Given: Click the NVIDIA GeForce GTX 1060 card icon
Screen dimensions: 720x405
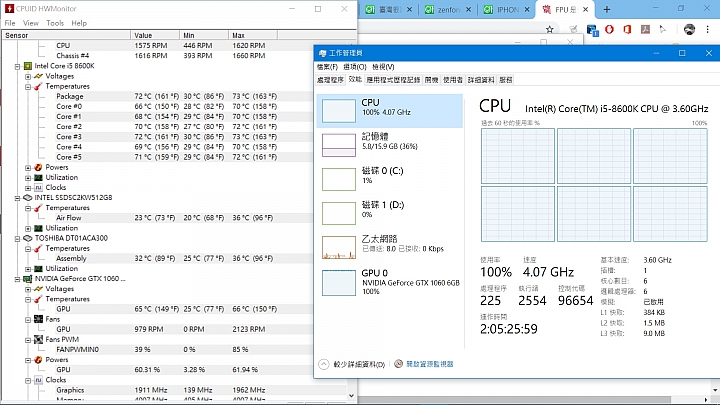Looking at the screenshot, I should click(28, 279).
